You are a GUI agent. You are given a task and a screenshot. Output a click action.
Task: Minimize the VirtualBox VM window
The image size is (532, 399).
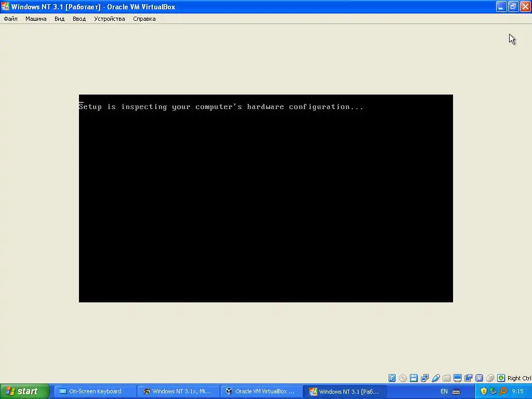pyautogui.click(x=501, y=6)
